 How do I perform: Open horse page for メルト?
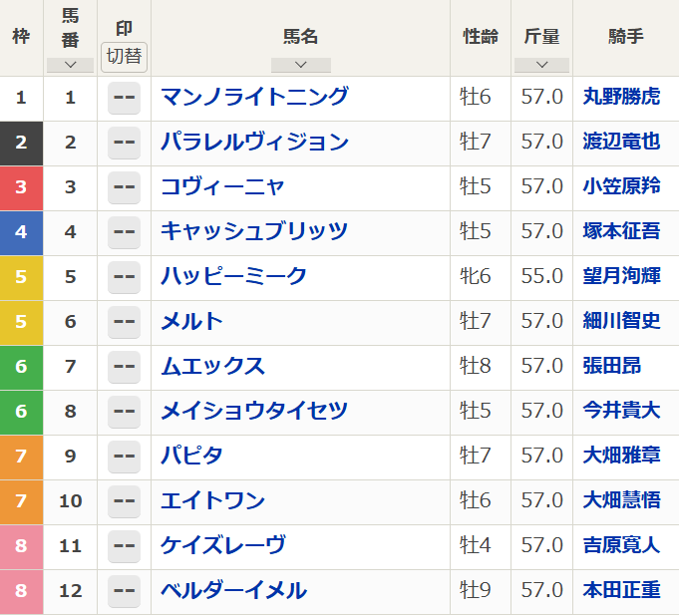(x=191, y=321)
